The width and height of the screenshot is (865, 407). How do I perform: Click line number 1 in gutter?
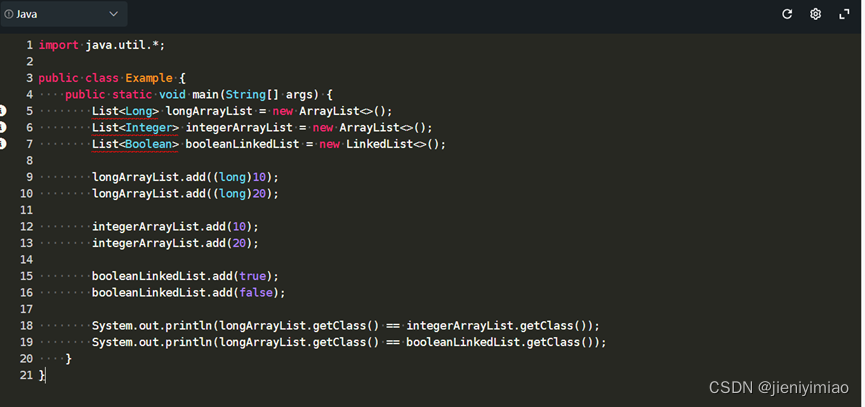(30, 45)
